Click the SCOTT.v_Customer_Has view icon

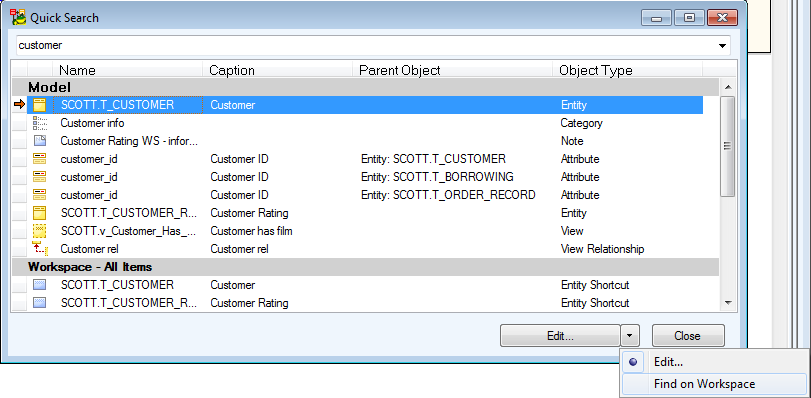point(39,231)
